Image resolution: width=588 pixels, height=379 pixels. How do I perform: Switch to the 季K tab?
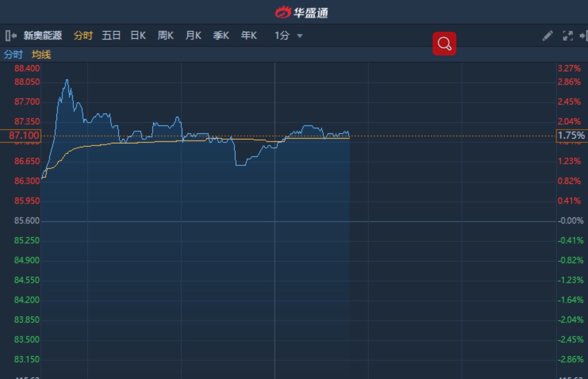[221, 35]
